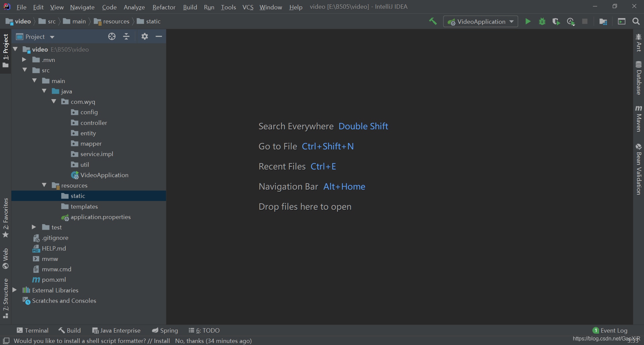644x345 pixels.
Task: Run VideoApplication with green play icon
Action: tap(528, 21)
